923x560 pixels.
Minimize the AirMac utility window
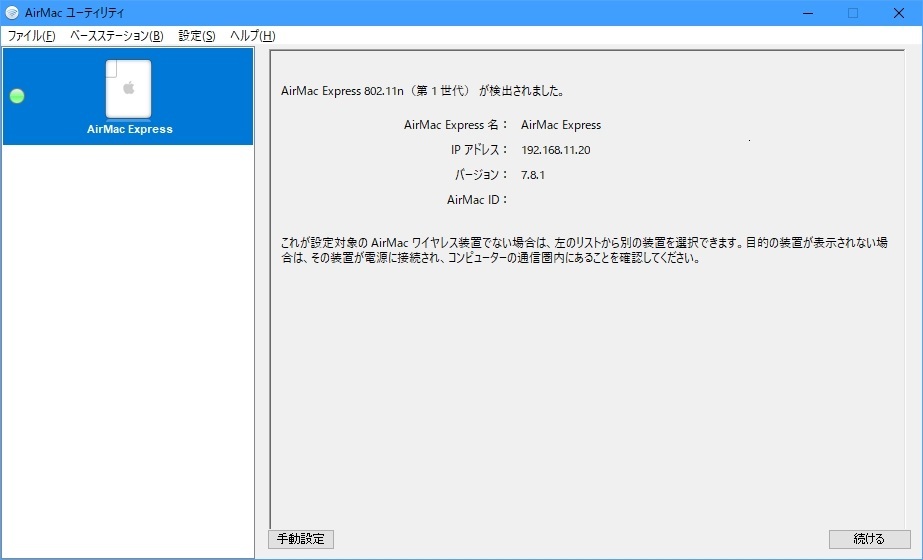808,13
